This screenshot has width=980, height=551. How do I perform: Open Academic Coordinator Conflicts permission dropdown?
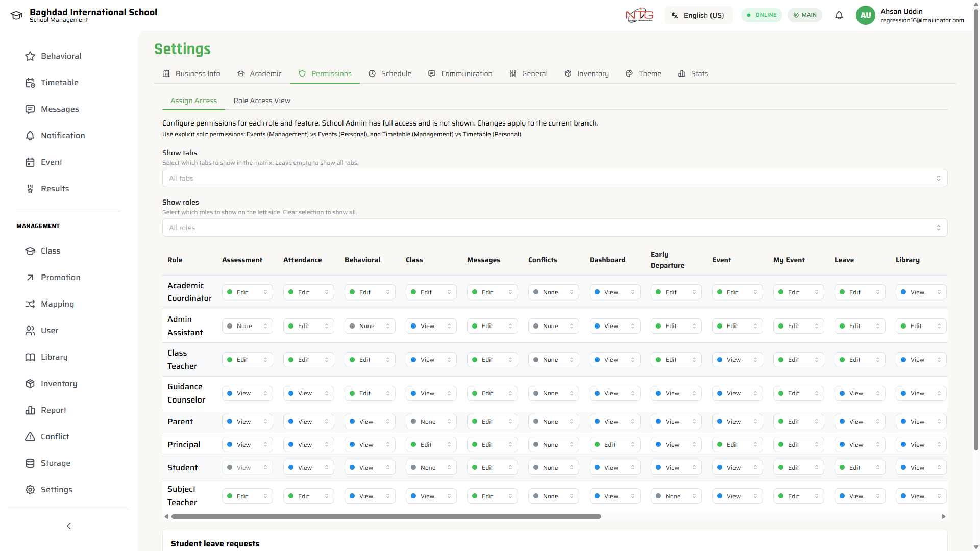tap(554, 292)
